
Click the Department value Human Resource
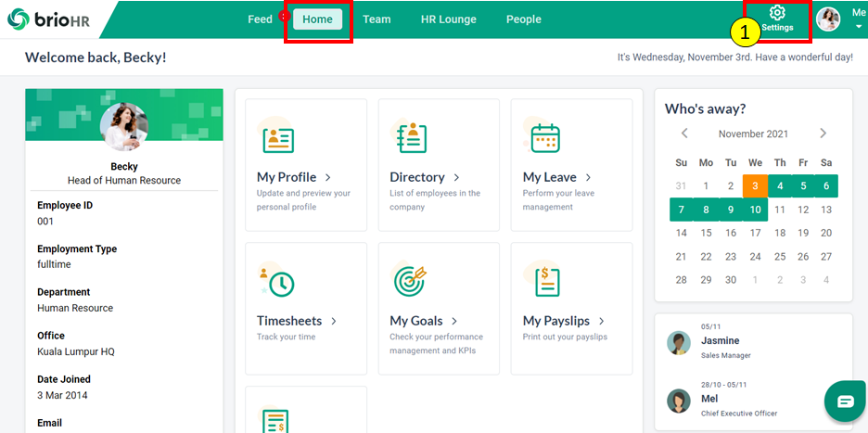(75, 308)
